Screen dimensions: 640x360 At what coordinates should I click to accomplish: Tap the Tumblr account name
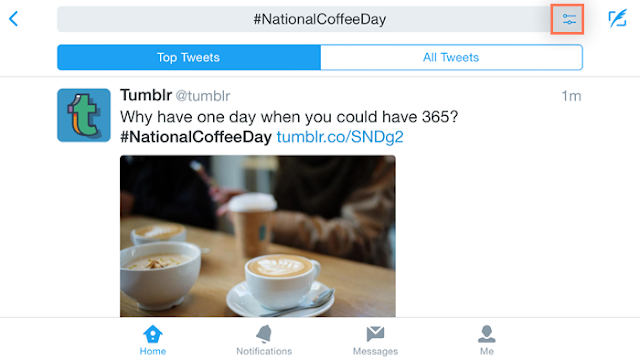click(146, 95)
